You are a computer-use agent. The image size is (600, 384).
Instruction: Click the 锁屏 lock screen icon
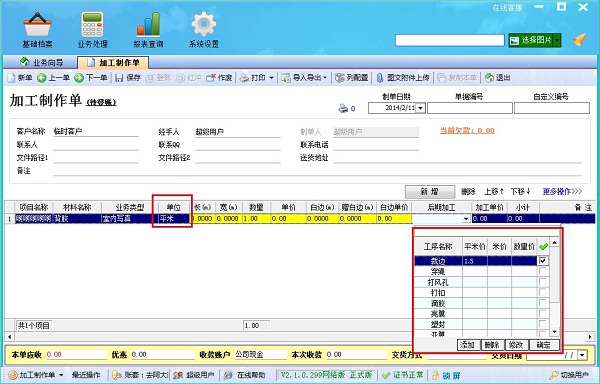click(x=436, y=375)
